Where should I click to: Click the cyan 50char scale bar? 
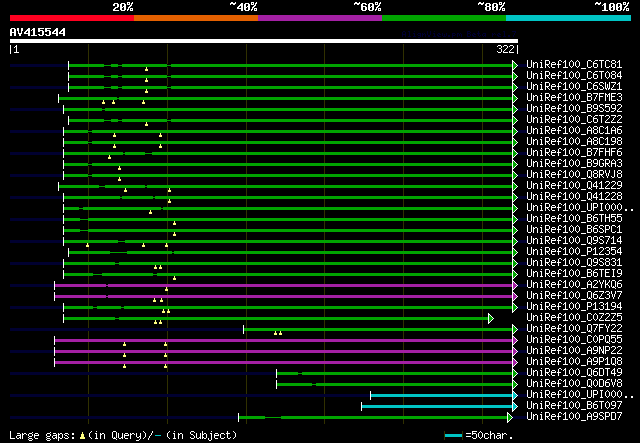coord(453,436)
